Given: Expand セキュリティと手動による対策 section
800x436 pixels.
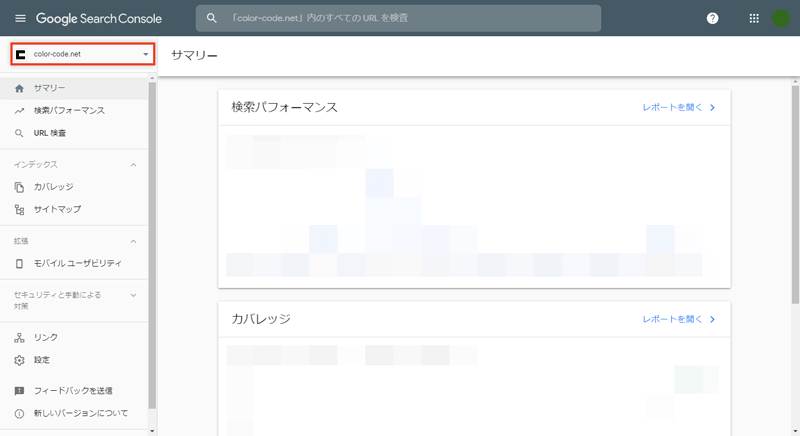Looking at the screenshot, I should point(133,295).
